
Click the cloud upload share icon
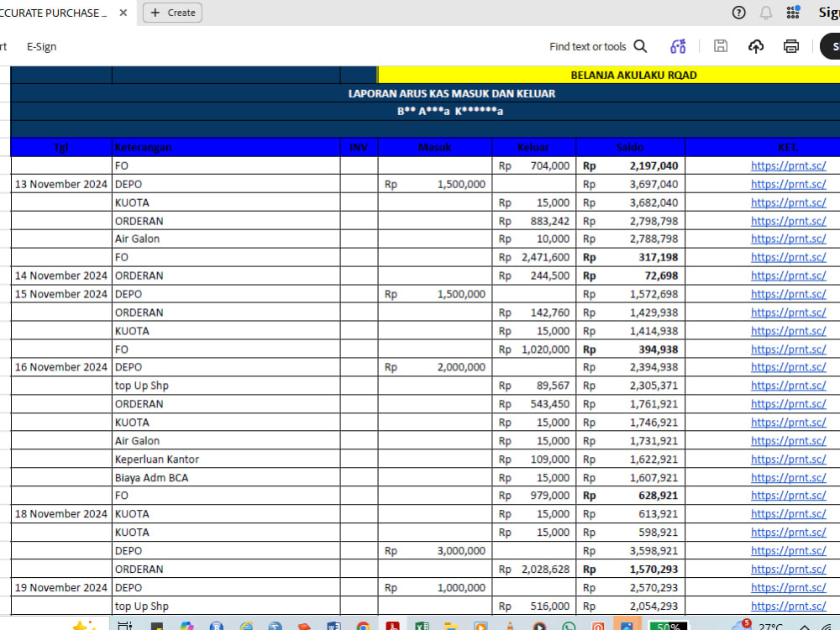756,46
